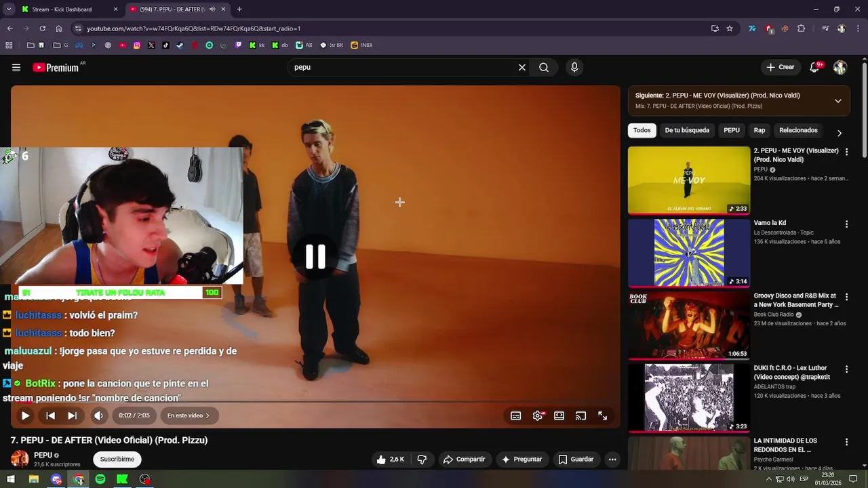Mute the video with the volume icon
Image resolution: width=868 pixels, height=488 pixels.
[98, 415]
